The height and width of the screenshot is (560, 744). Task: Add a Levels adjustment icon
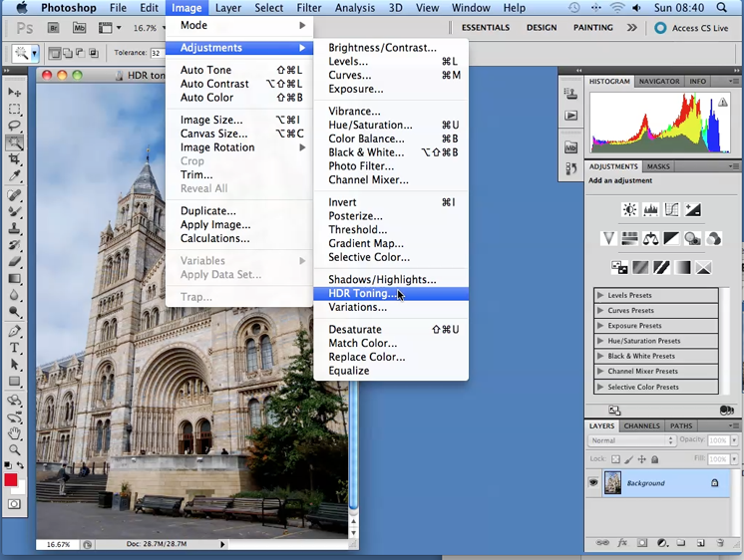(650, 209)
